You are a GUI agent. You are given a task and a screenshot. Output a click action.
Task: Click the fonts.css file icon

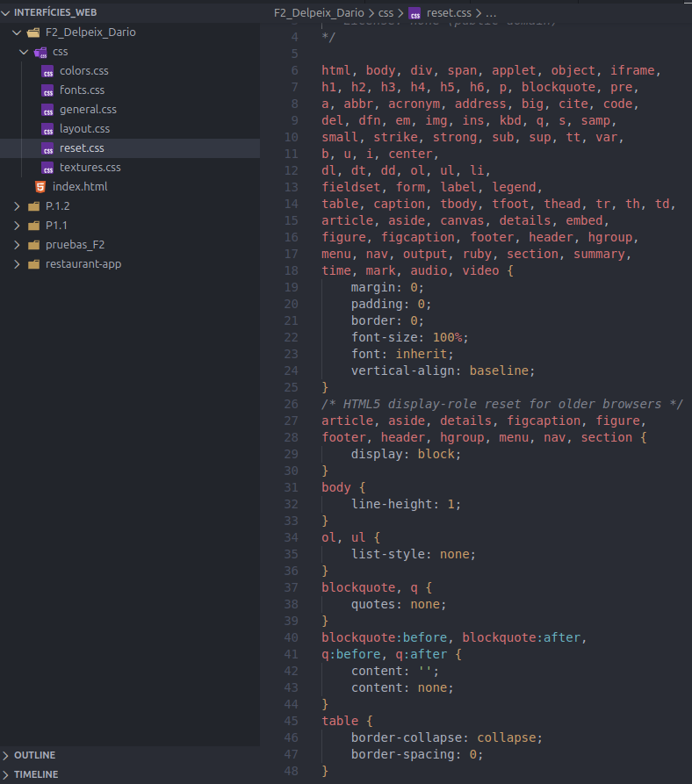click(48, 90)
